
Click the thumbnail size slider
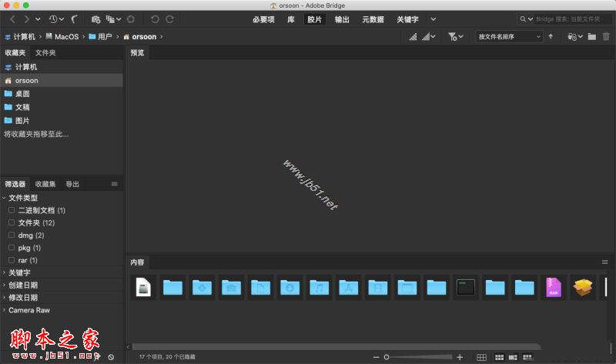pos(419,357)
